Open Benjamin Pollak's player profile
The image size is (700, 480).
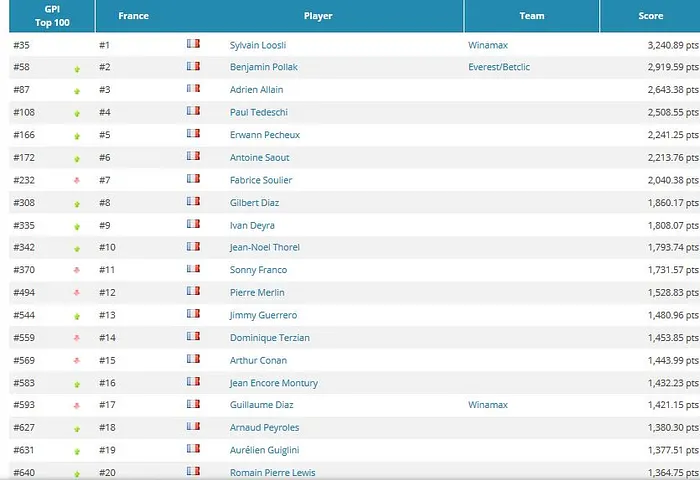pyautogui.click(x=263, y=67)
